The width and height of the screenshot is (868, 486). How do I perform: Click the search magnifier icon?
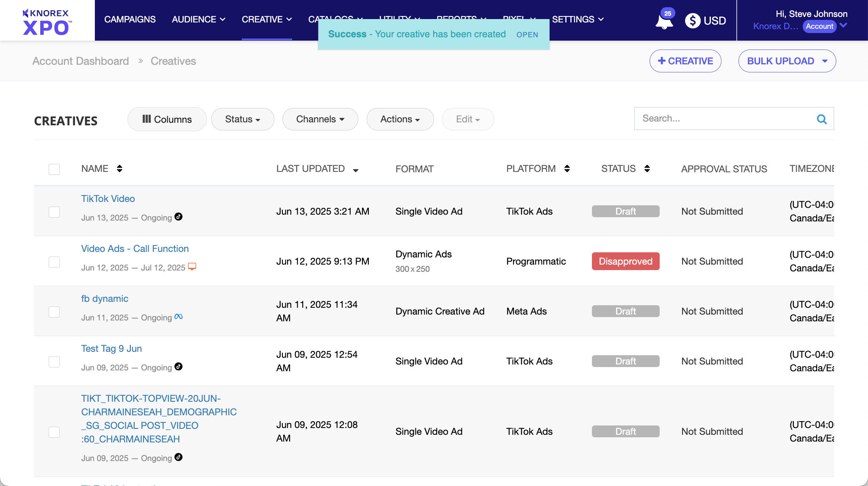[x=821, y=119]
